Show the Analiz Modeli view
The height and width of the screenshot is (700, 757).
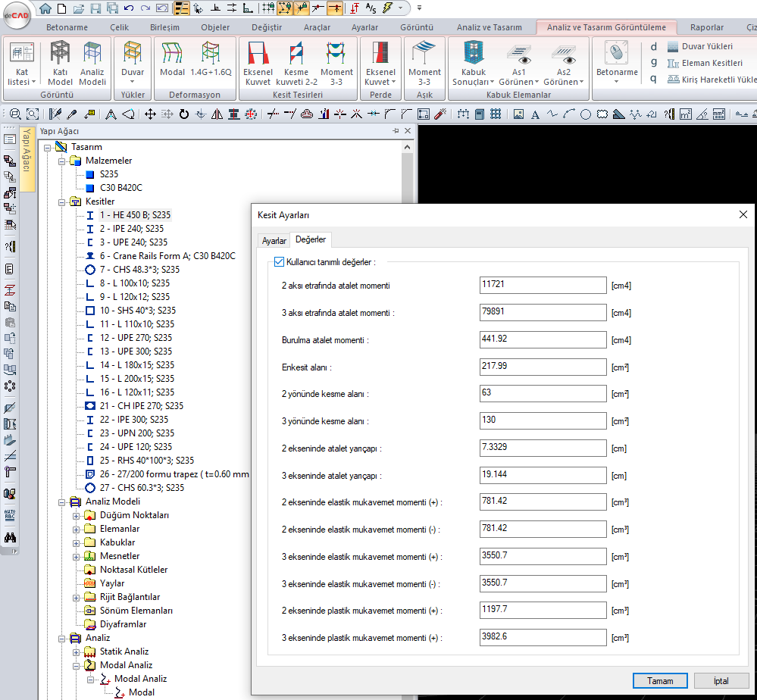pyautogui.click(x=92, y=63)
